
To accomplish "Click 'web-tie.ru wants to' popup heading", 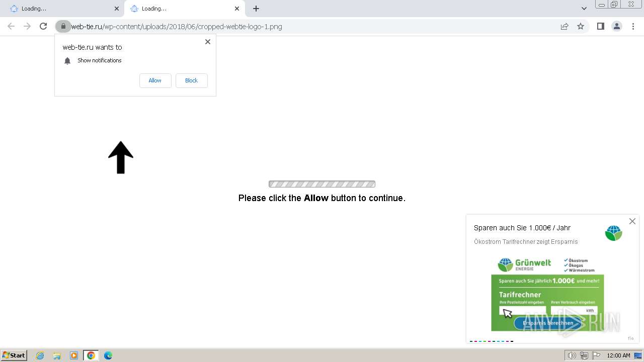I will point(92,47).
